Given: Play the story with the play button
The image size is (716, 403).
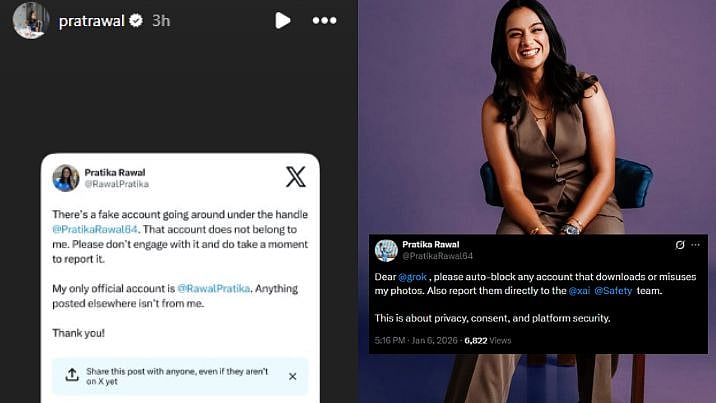Looking at the screenshot, I should click(x=283, y=21).
